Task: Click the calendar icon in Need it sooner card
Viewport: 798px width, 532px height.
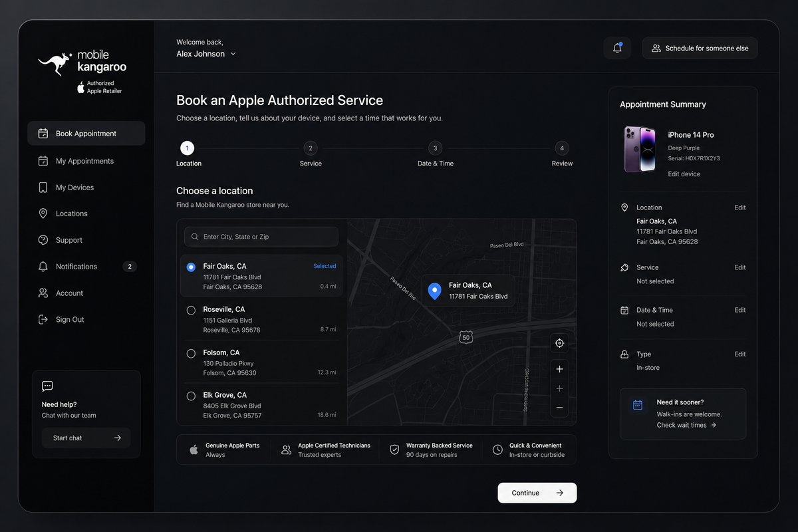Action: point(638,404)
